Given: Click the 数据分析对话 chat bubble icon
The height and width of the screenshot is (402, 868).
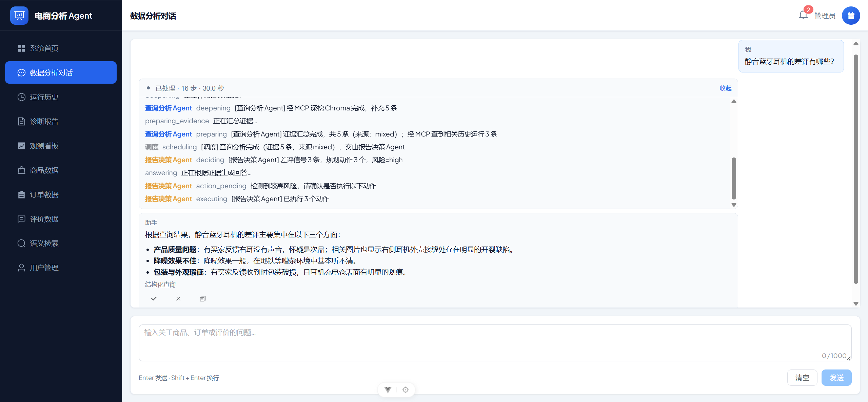Looking at the screenshot, I should click(21, 73).
